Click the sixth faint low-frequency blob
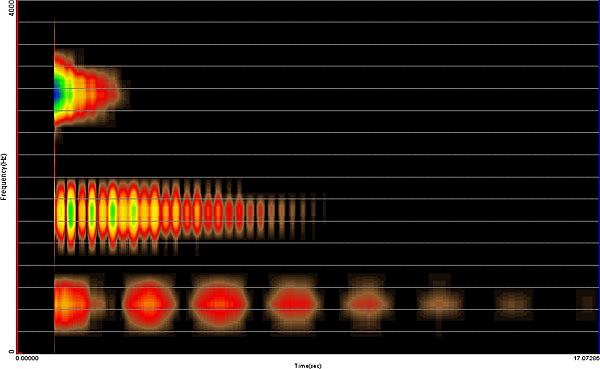 click(x=440, y=304)
